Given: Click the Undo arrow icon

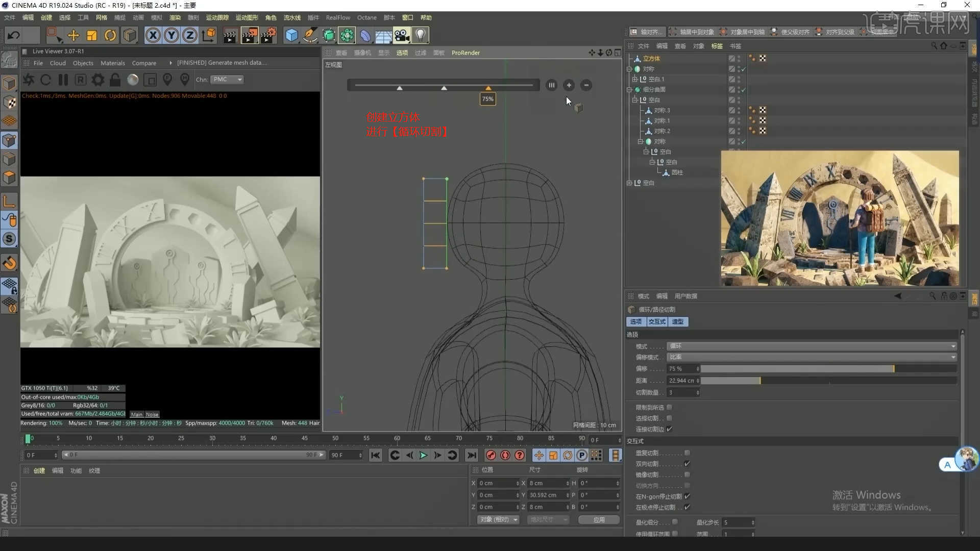Looking at the screenshot, I should point(14,35).
